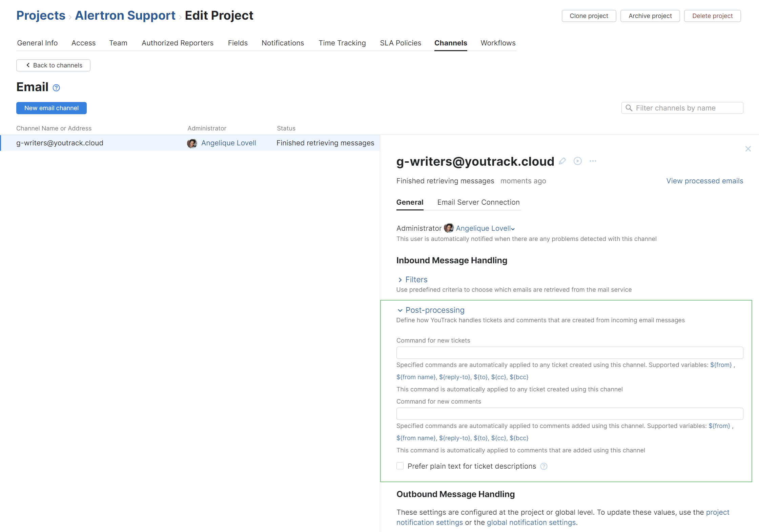Click Angelique Lovell's avatar in channel row
Screen dimensions: 759x532
192,143
